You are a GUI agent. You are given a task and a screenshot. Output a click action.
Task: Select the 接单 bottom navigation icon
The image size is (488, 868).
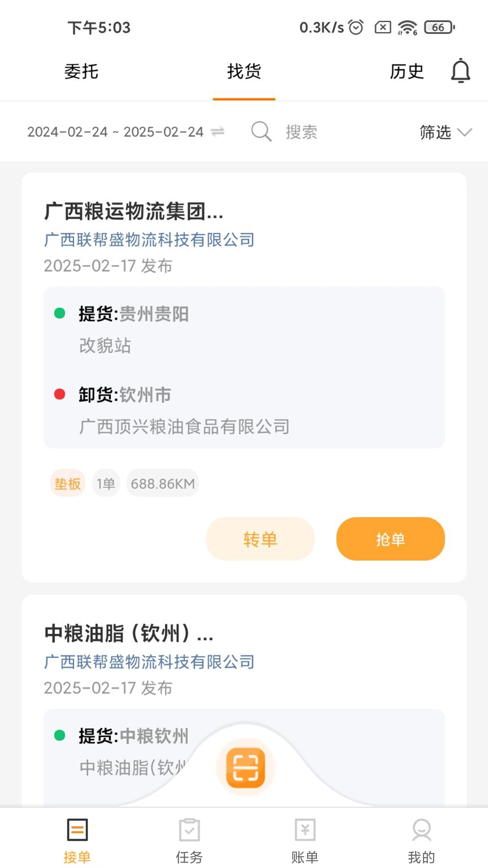tap(77, 830)
